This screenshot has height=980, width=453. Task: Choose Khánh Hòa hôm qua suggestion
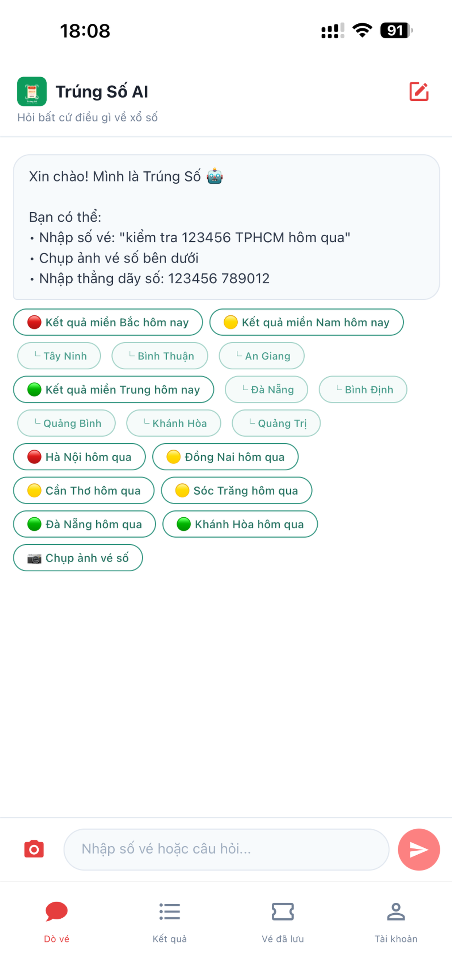tap(240, 524)
